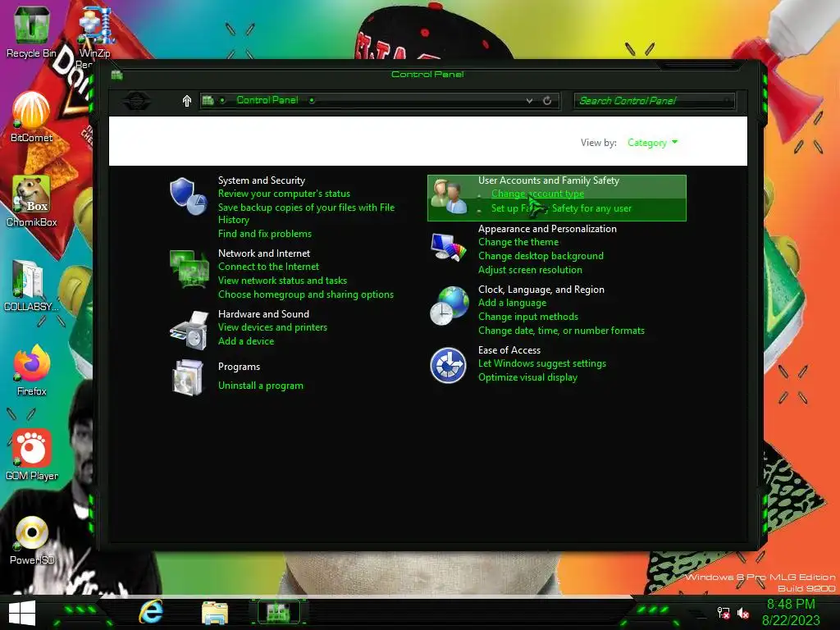840x630 pixels.
Task: Open the Recycle Bin desktop icon
Action: (x=31, y=32)
